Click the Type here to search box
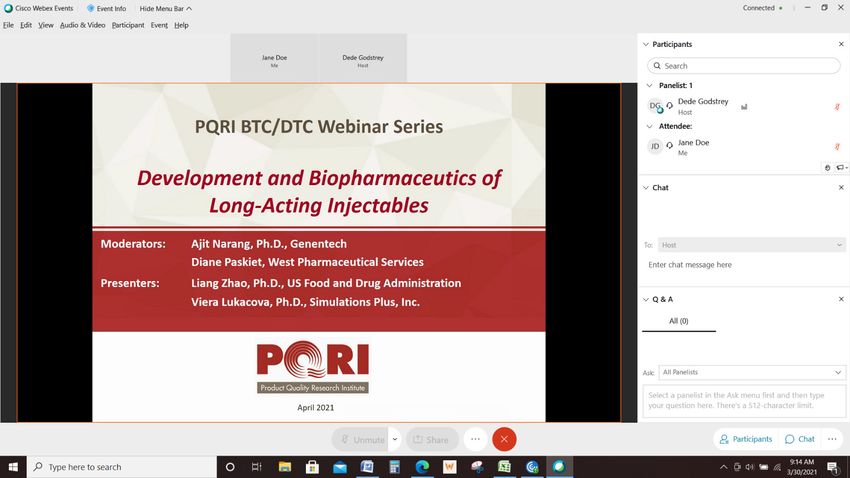 (122, 467)
